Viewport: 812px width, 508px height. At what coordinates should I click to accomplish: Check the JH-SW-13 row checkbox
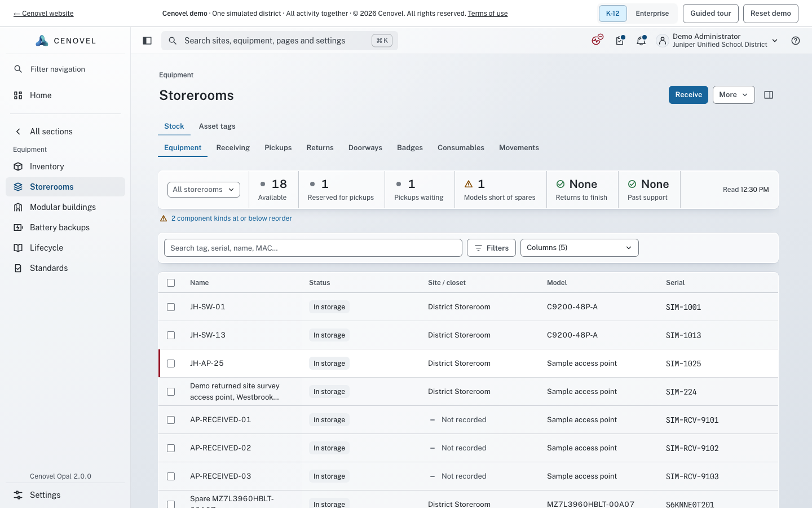pos(171,335)
